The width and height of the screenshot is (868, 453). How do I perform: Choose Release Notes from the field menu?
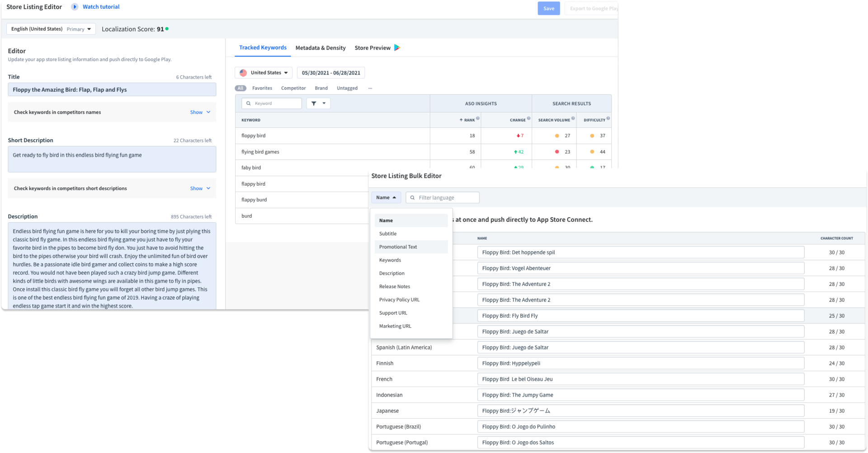(x=411, y=286)
